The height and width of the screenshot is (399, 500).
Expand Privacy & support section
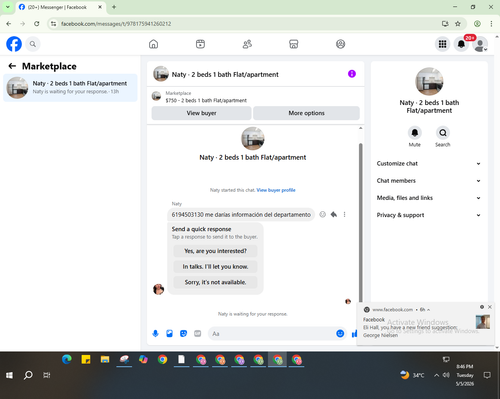tap(429, 215)
